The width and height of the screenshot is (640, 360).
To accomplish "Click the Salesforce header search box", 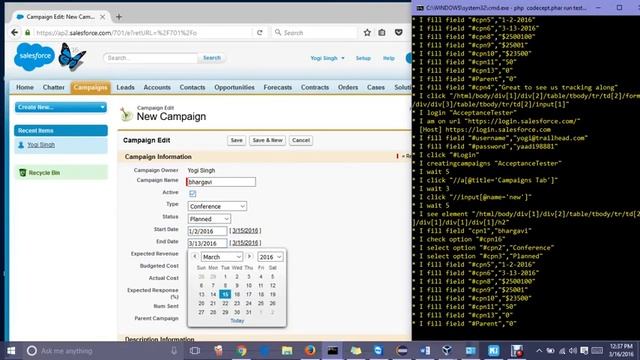I will (151, 58).
